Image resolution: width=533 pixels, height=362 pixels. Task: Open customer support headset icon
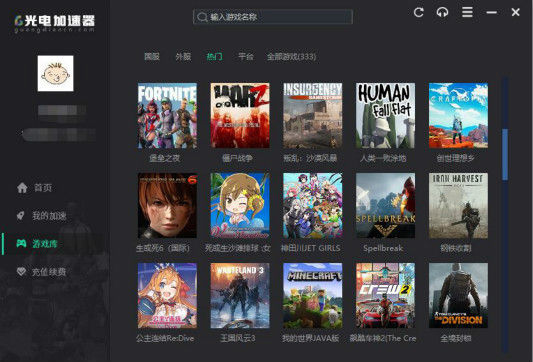(x=442, y=13)
